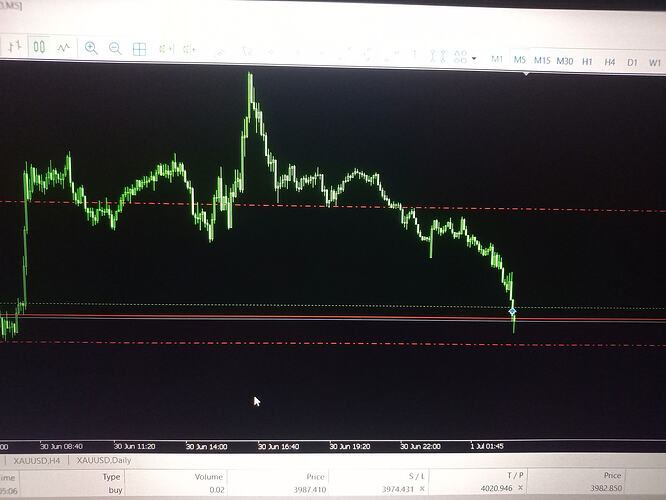
Task: Click the entry price 3987.410
Action: coord(310,490)
